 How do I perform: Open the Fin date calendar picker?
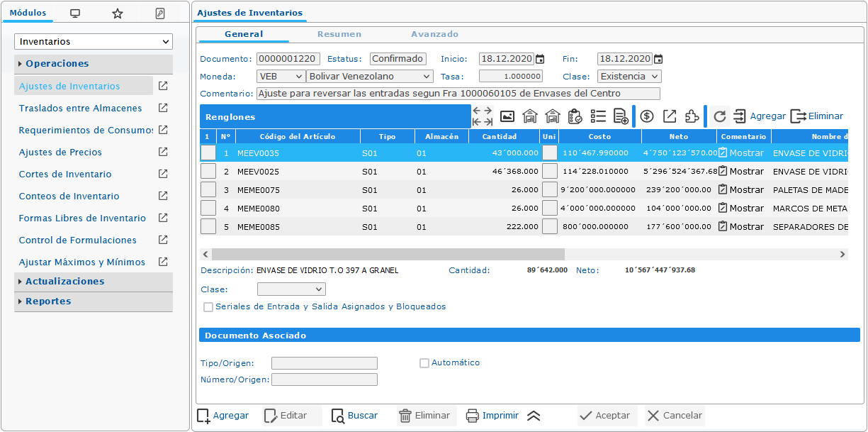[658, 59]
